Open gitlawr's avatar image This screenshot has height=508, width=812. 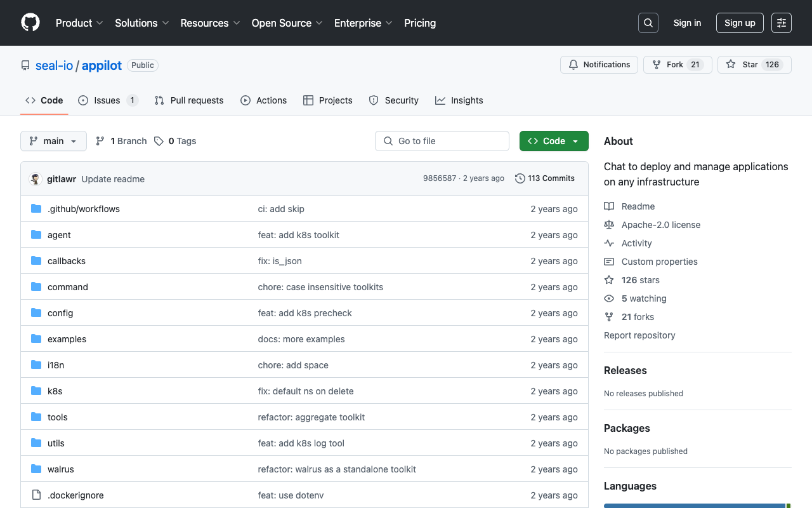36,179
